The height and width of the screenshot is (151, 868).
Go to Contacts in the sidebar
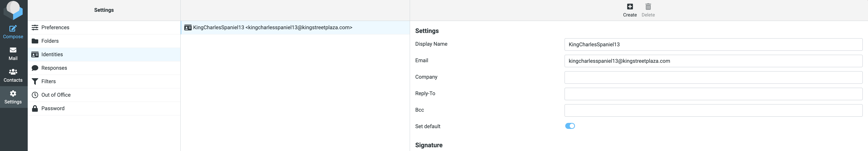tap(13, 75)
